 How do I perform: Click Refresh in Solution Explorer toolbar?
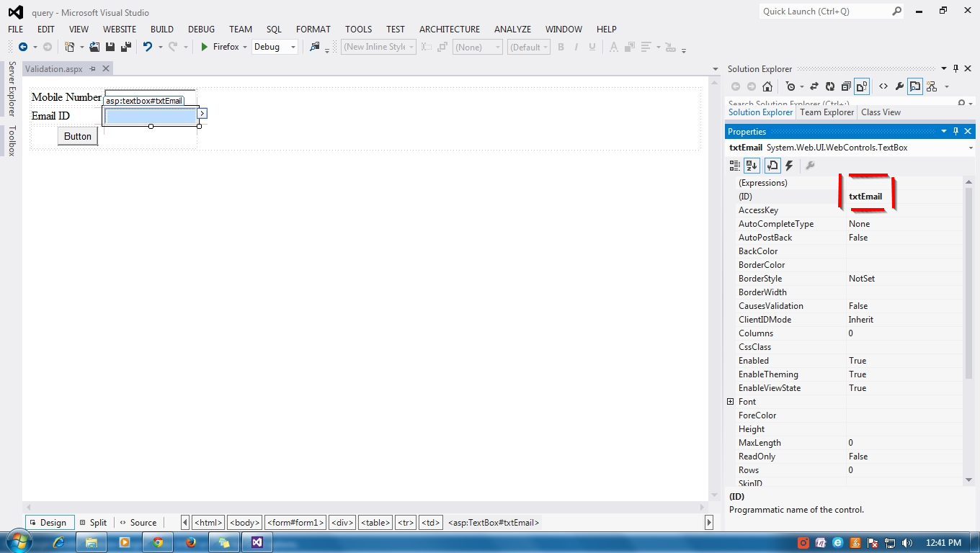pyautogui.click(x=830, y=86)
